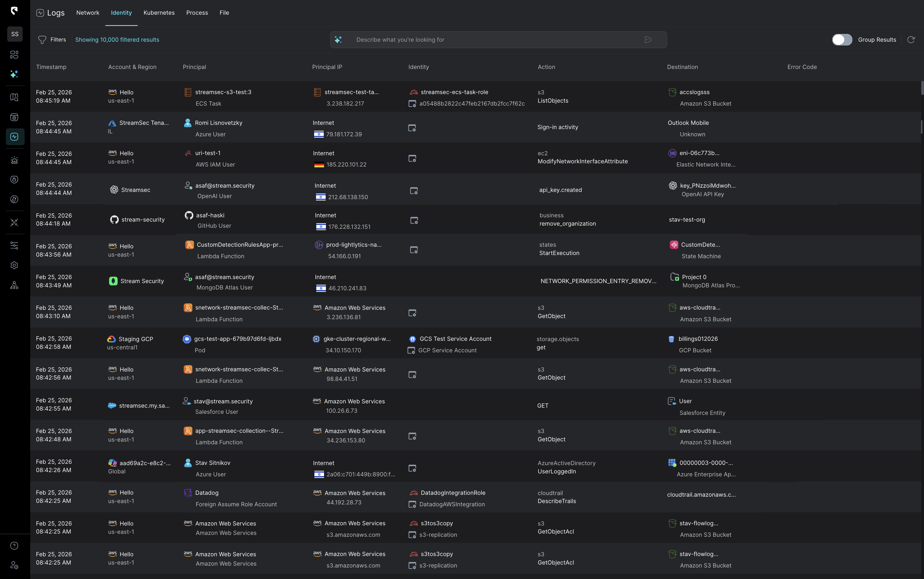Open the alerts siren icon in sidebar
Screen dimensions: 924x579
[14, 160]
